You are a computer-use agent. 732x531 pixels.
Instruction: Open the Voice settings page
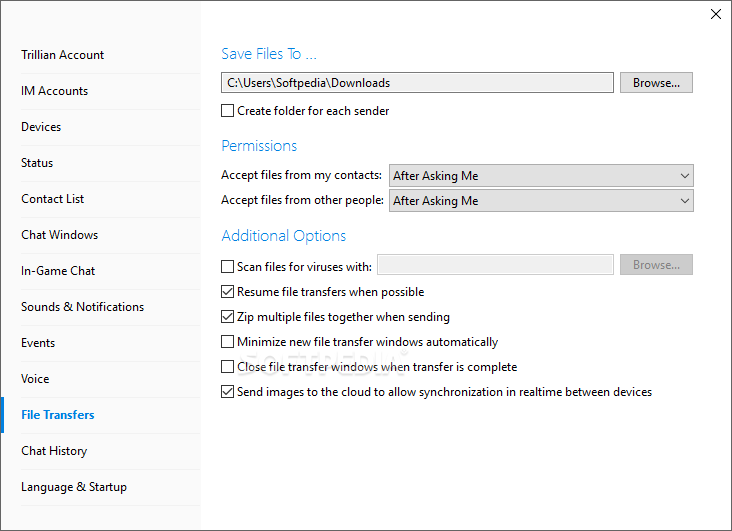point(35,379)
